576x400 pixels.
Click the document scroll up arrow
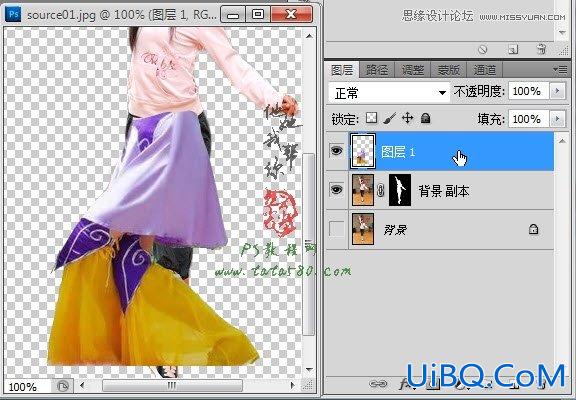[x=309, y=36]
